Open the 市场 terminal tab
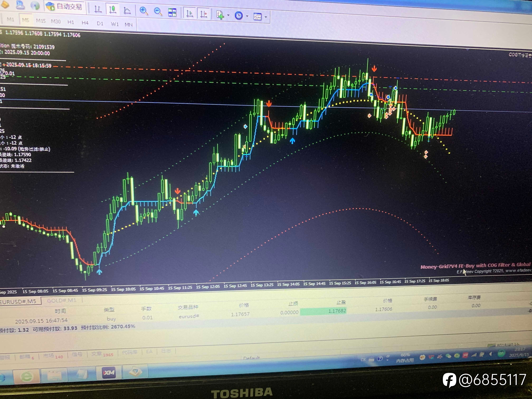Screen dimensions: 532x399 [53, 356]
